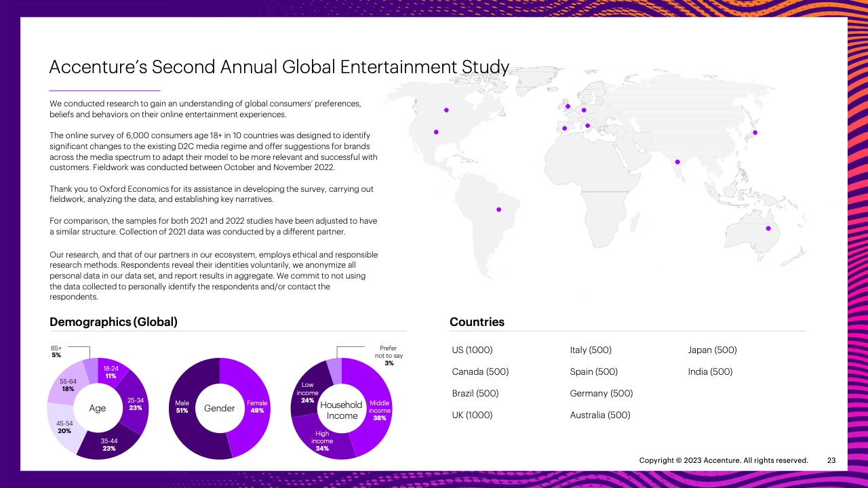Click the 'Japan (500)' country entry
868x488 pixels.
click(712, 350)
